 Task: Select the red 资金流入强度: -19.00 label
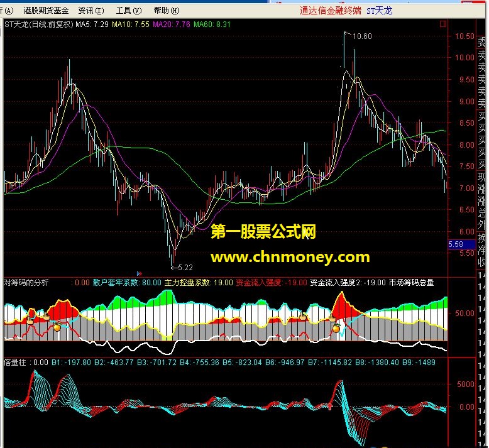click(x=272, y=283)
